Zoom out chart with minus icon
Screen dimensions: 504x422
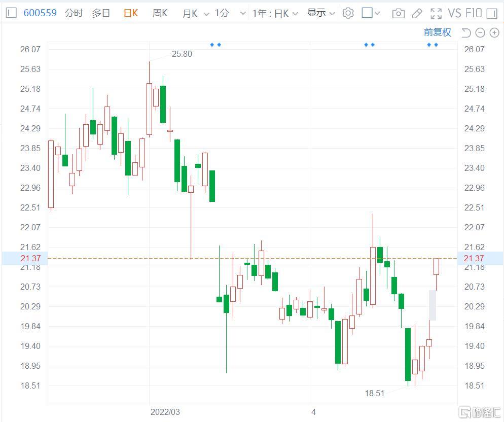coord(480,32)
